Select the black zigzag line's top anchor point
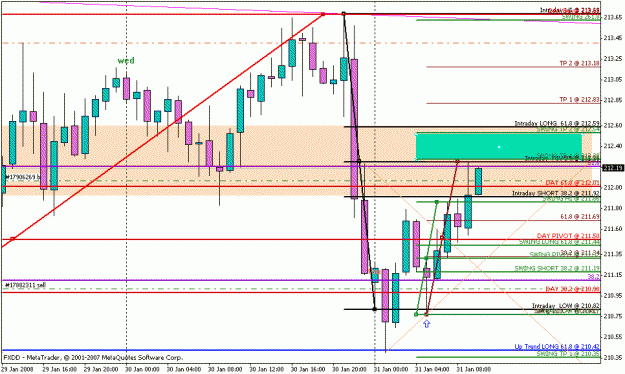 point(344,14)
